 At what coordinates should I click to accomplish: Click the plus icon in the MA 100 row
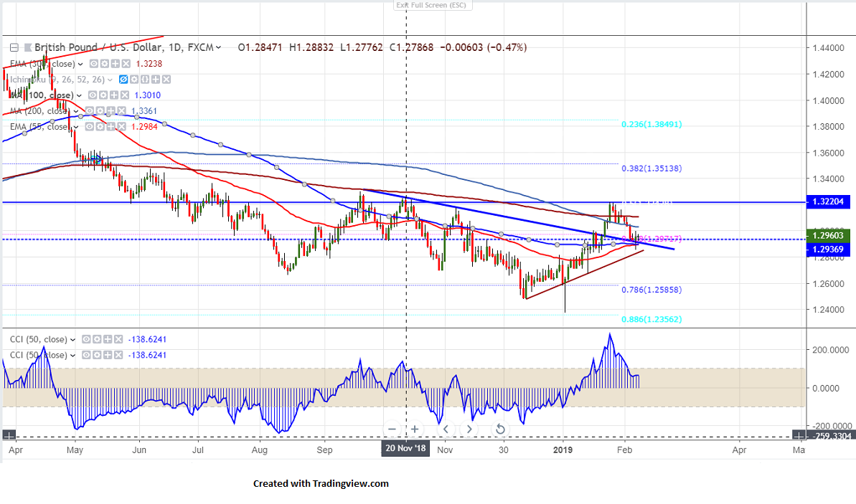point(114,95)
